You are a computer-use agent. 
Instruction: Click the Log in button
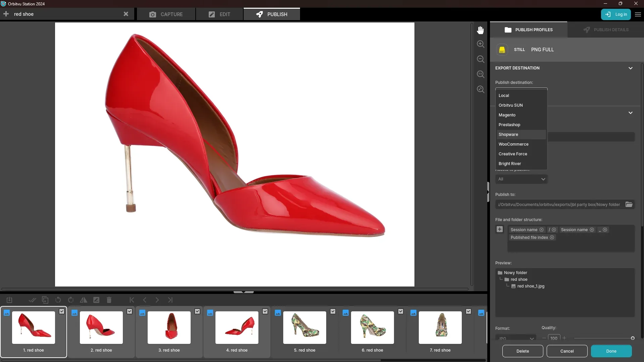[x=616, y=14]
